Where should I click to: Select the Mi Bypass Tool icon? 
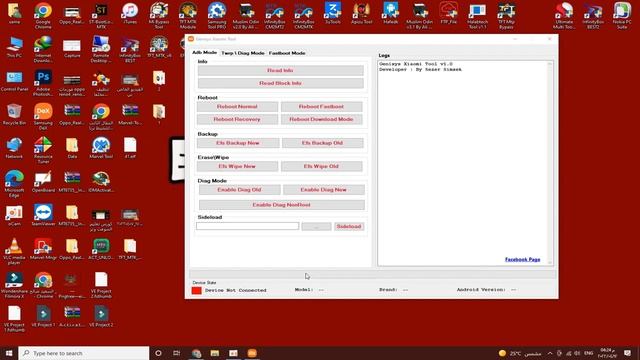(x=159, y=15)
